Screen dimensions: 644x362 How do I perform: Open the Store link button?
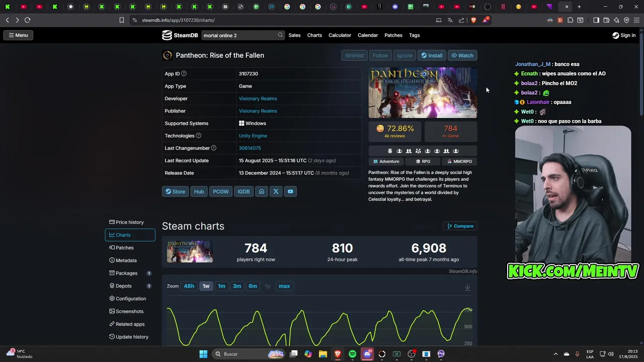point(175,192)
